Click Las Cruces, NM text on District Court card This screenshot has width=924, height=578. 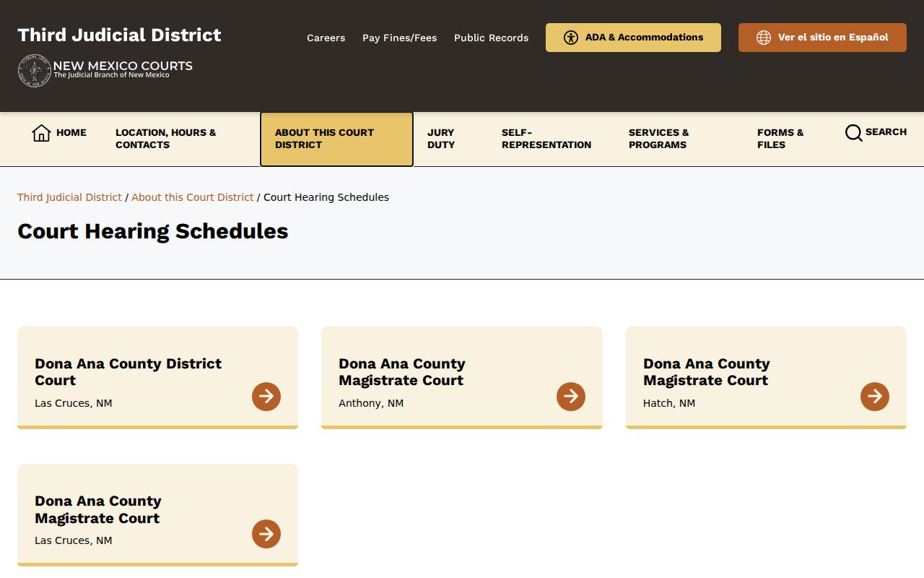coord(74,403)
